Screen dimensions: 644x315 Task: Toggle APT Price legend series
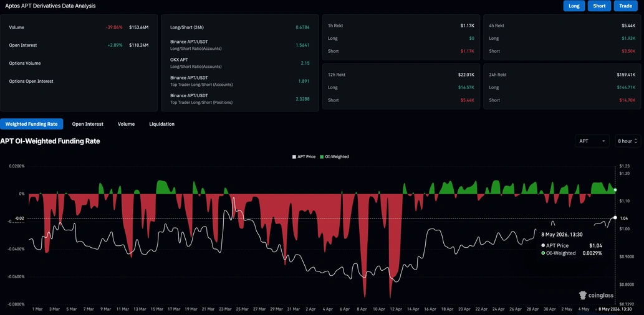click(304, 157)
